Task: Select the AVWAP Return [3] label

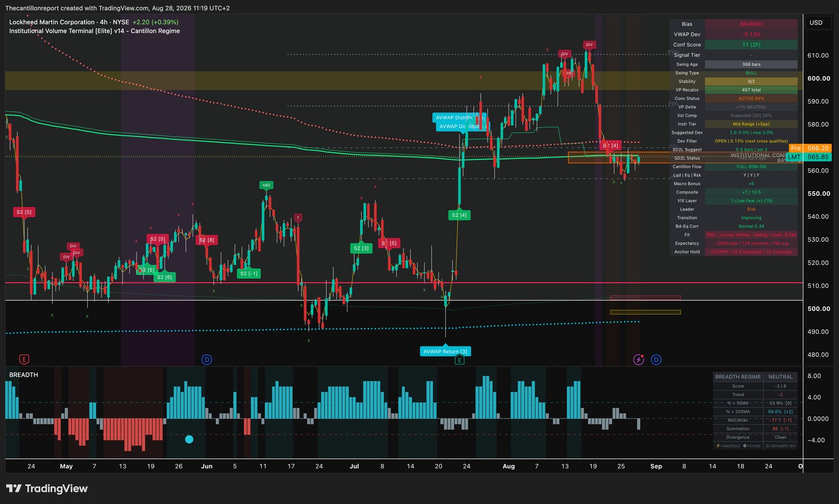Action: click(x=445, y=351)
